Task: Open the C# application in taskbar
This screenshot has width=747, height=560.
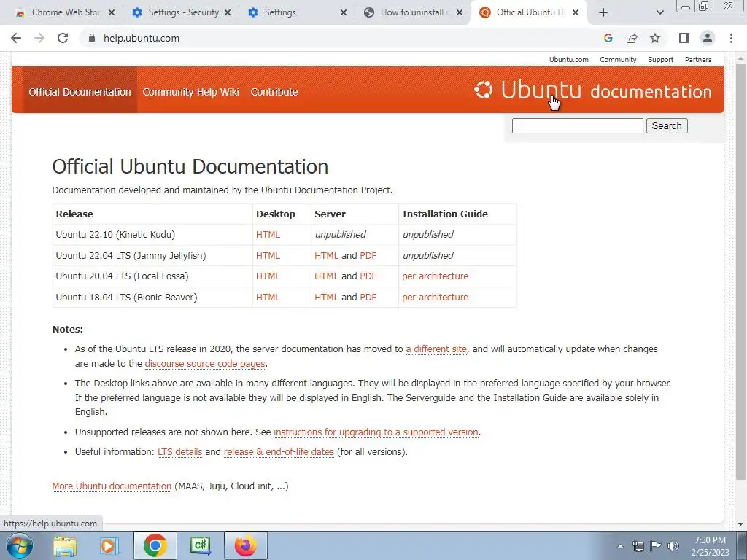Action: [200, 545]
